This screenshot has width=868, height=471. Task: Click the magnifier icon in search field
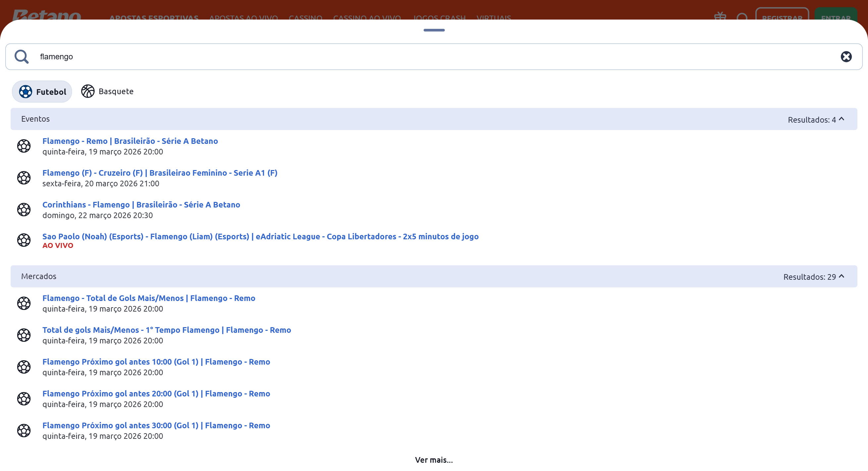(x=22, y=57)
